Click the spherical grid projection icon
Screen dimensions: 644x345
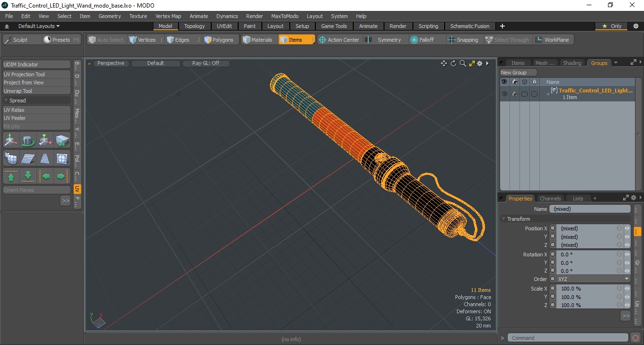[x=63, y=158]
